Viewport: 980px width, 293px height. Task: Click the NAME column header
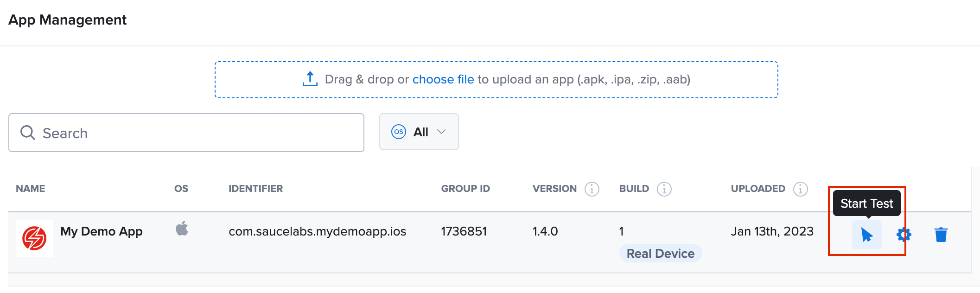click(x=31, y=189)
